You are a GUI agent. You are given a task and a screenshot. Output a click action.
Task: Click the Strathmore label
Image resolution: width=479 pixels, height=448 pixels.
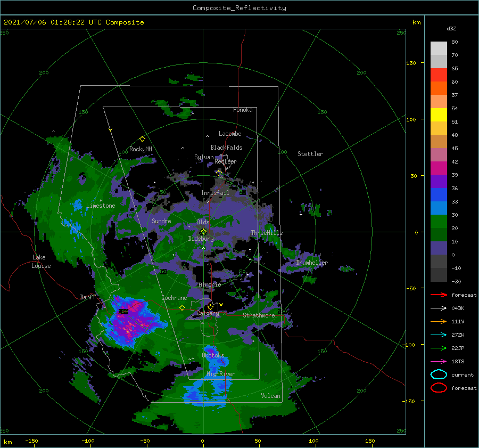(x=259, y=315)
